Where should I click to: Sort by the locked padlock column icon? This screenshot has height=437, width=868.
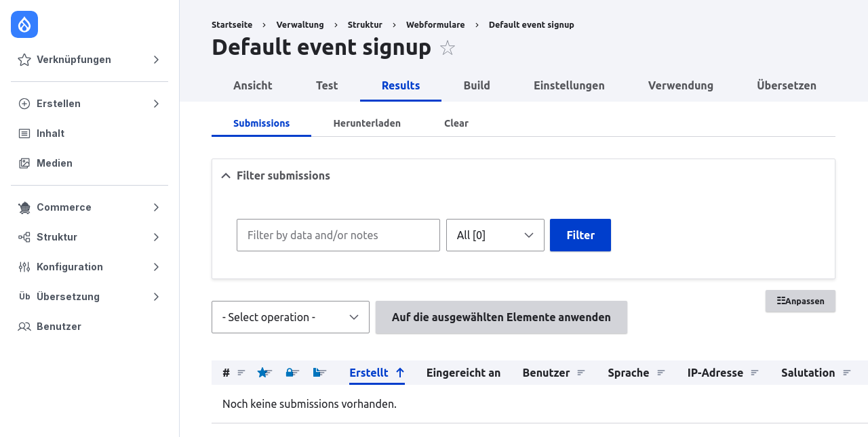(292, 373)
